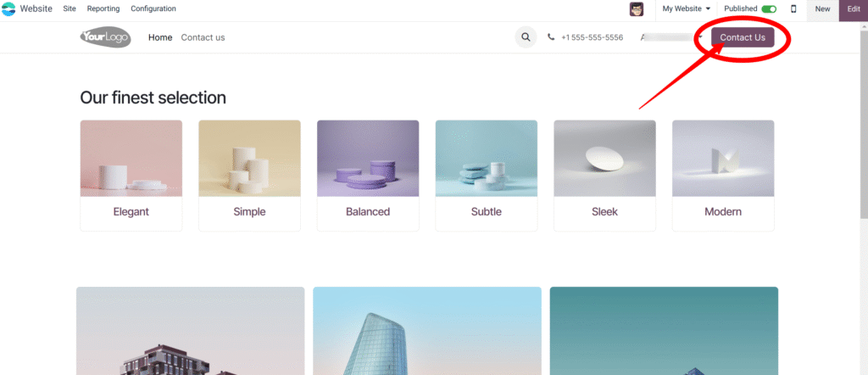Screen dimensions: 868x375
Task: Open the glass tower building photo
Action: 427,331
